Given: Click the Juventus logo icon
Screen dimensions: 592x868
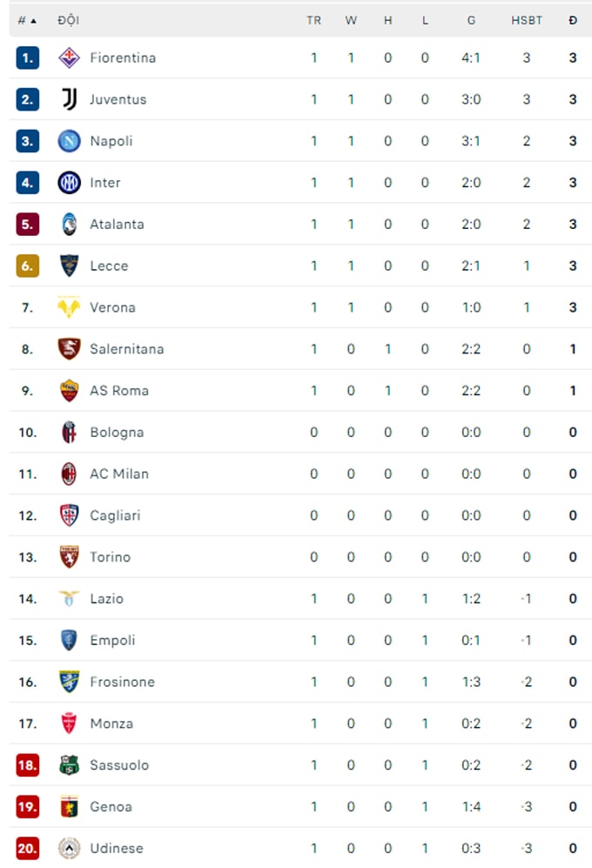Looking at the screenshot, I should tap(69, 99).
